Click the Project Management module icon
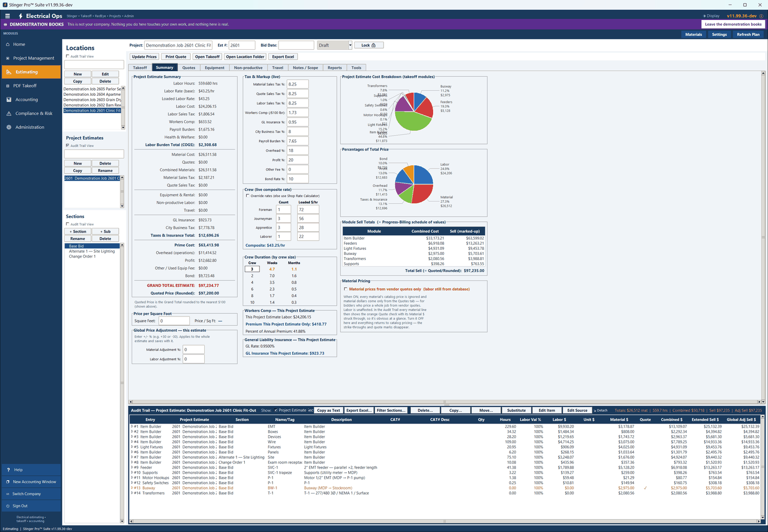This screenshot has height=532, width=768. 8,58
